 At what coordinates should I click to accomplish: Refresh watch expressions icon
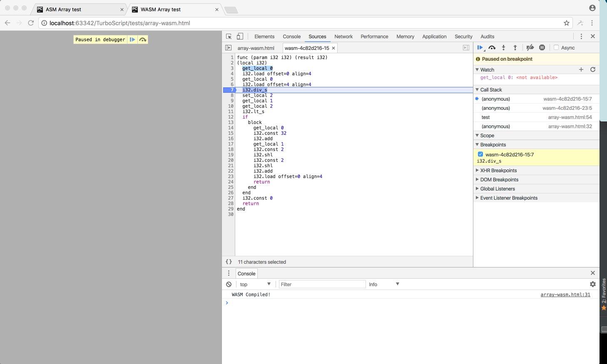[x=593, y=69]
